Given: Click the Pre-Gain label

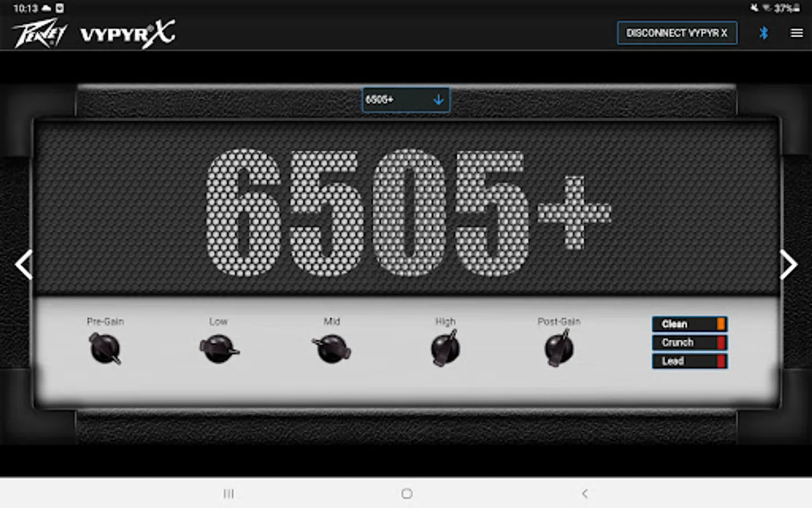Looking at the screenshot, I should (x=105, y=321).
